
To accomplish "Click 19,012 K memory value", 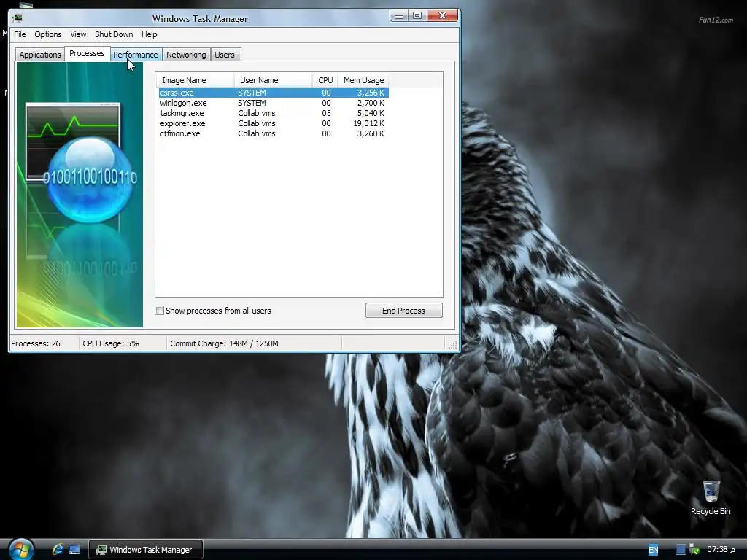I will [x=368, y=123].
